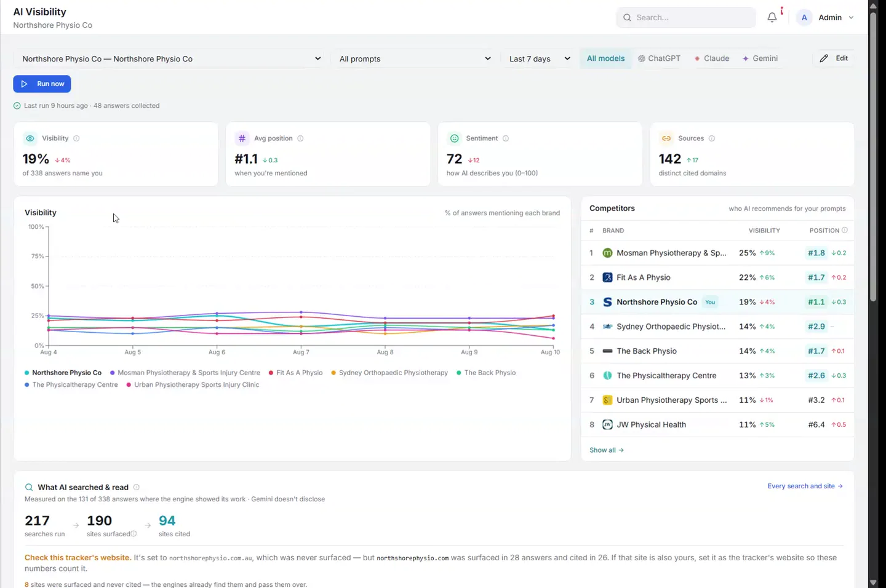
Task: Click the '#6.4' position value
Action: coord(816,425)
